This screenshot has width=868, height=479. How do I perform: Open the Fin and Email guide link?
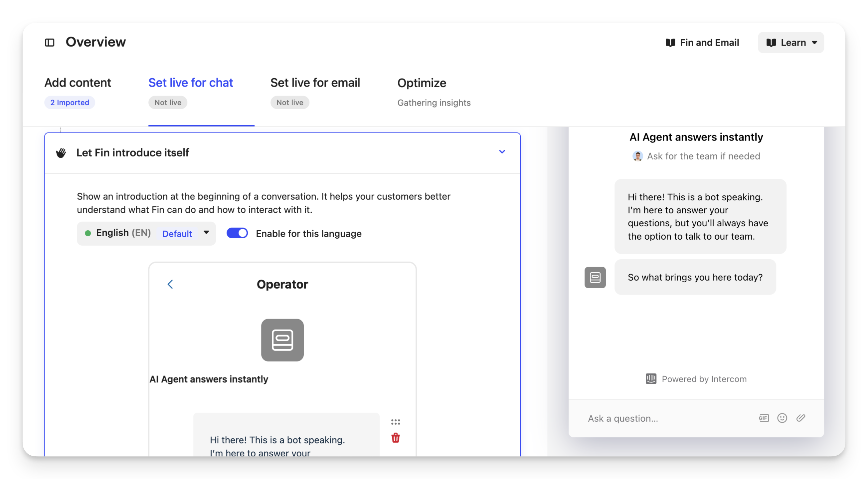(x=702, y=43)
